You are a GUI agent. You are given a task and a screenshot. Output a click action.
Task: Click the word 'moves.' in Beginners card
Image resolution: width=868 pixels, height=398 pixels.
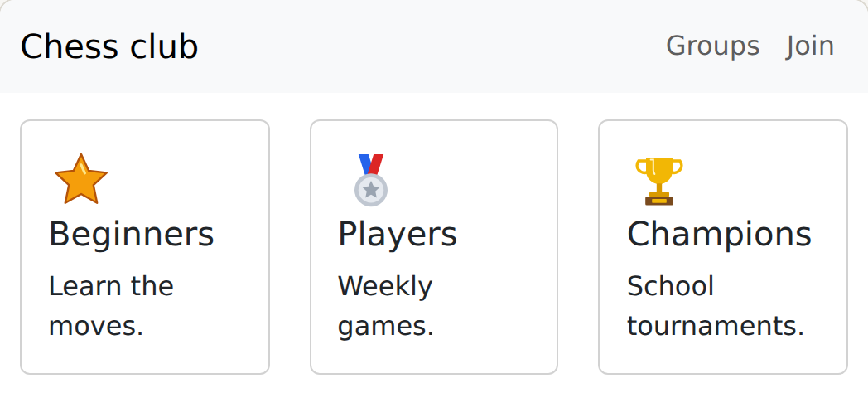point(96,326)
